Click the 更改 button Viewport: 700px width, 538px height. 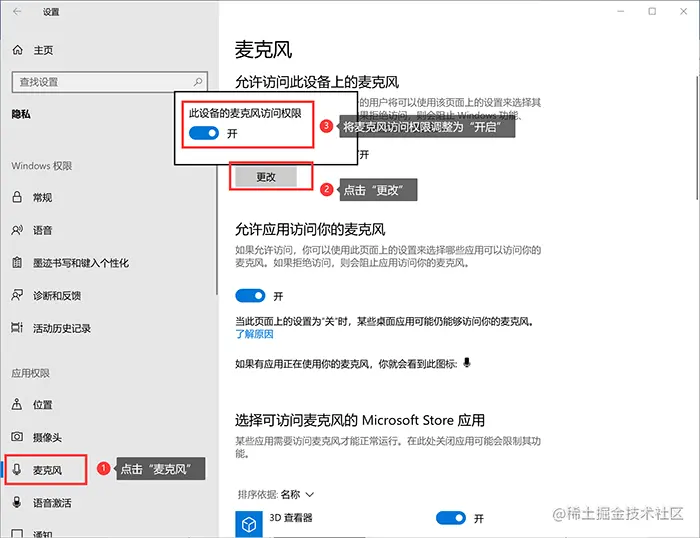(266, 177)
